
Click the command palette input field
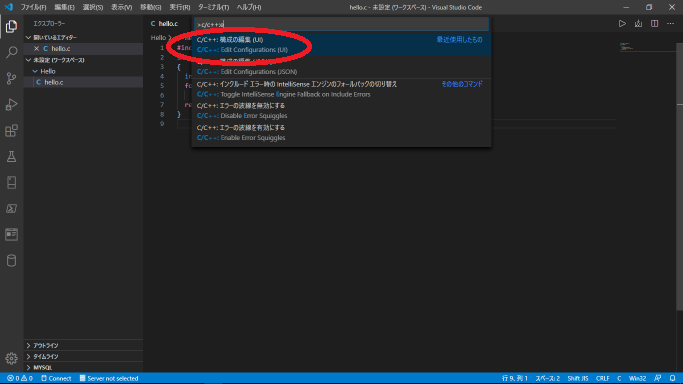(x=342, y=24)
